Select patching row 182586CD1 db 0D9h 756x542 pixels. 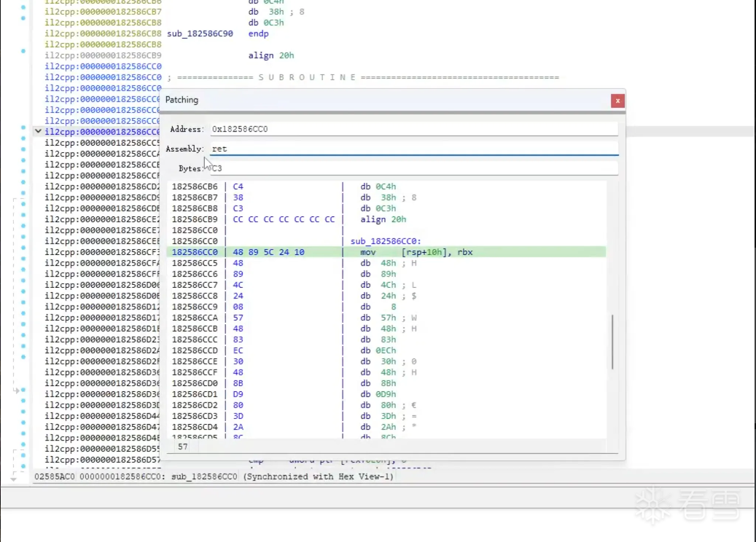coord(386,394)
